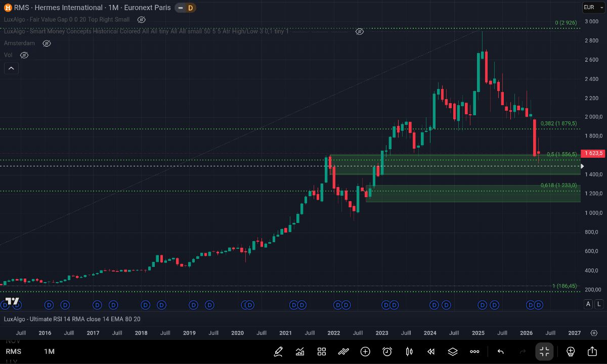Click the Amsterdam legend label
The image size is (607, 364).
click(19, 43)
